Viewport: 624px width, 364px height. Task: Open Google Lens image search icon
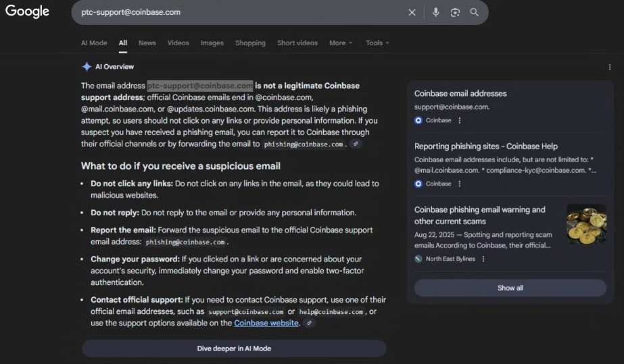click(x=455, y=12)
